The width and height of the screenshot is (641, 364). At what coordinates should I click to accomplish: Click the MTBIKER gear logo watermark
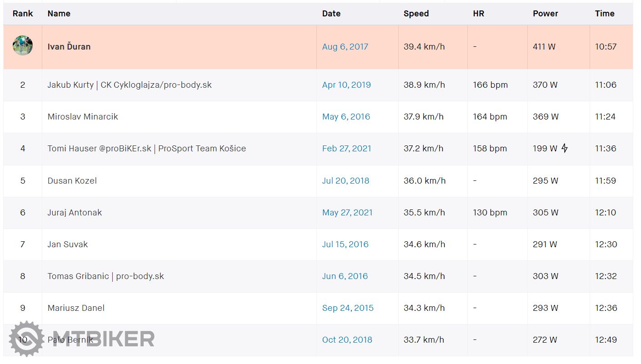pyautogui.click(x=26, y=339)
